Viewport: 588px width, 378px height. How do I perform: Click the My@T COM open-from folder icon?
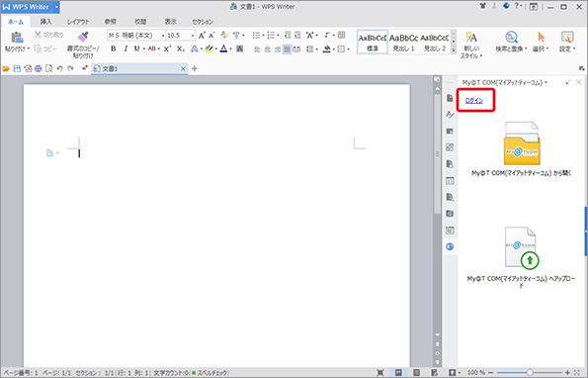(x=522, y=143)
